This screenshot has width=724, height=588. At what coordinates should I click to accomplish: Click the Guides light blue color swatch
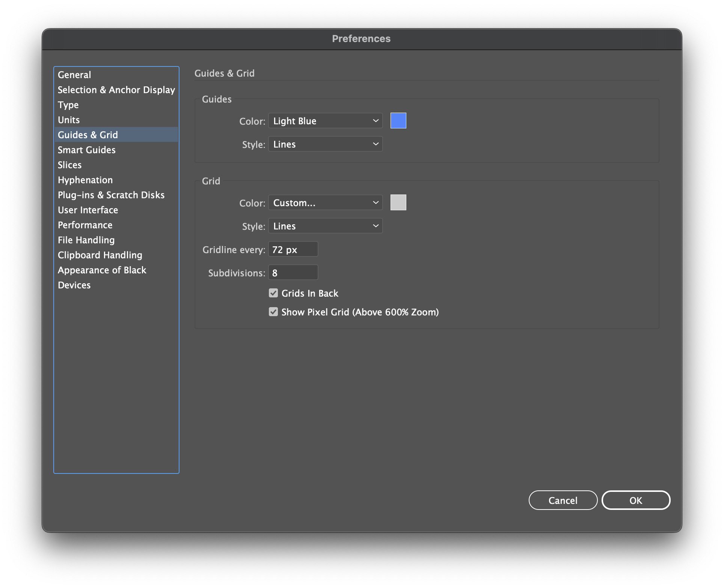pyautogui.click(x=398, y=121)
